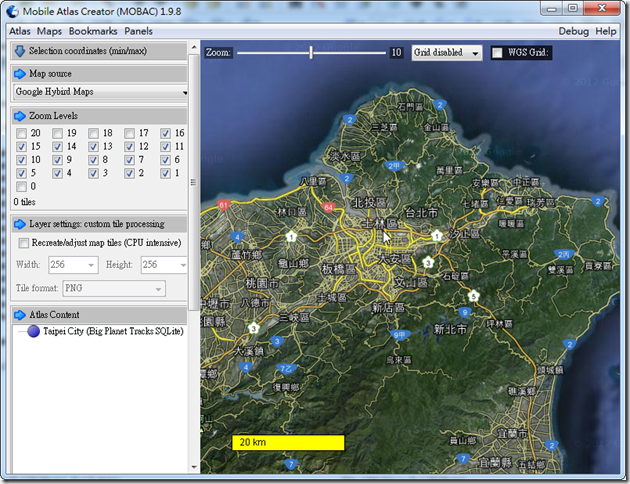Click the Layer settings panel arrow icon
Viewport: 630px width, 484px height.
pos(20,224)
